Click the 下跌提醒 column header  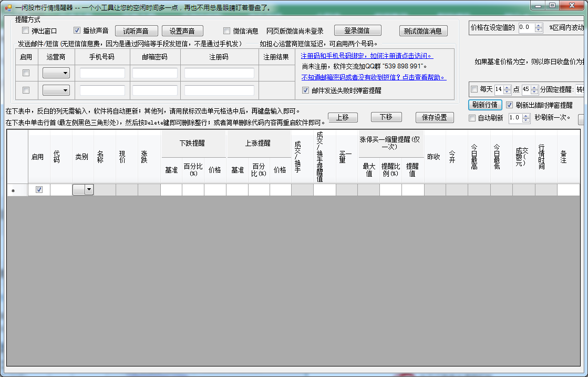pos(193,144)
